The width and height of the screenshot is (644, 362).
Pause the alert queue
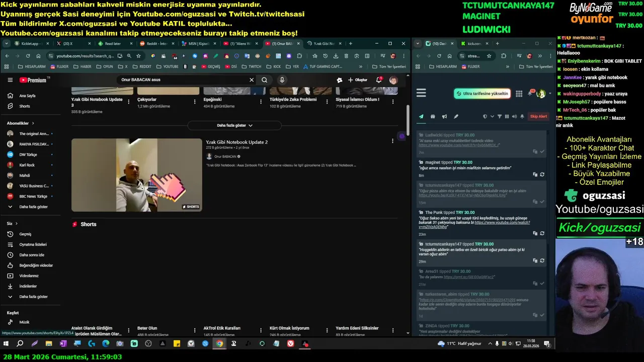[x=507, y=117]
